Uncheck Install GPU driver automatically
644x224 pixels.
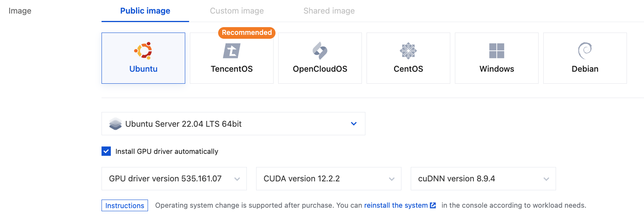tap(106, 151)
